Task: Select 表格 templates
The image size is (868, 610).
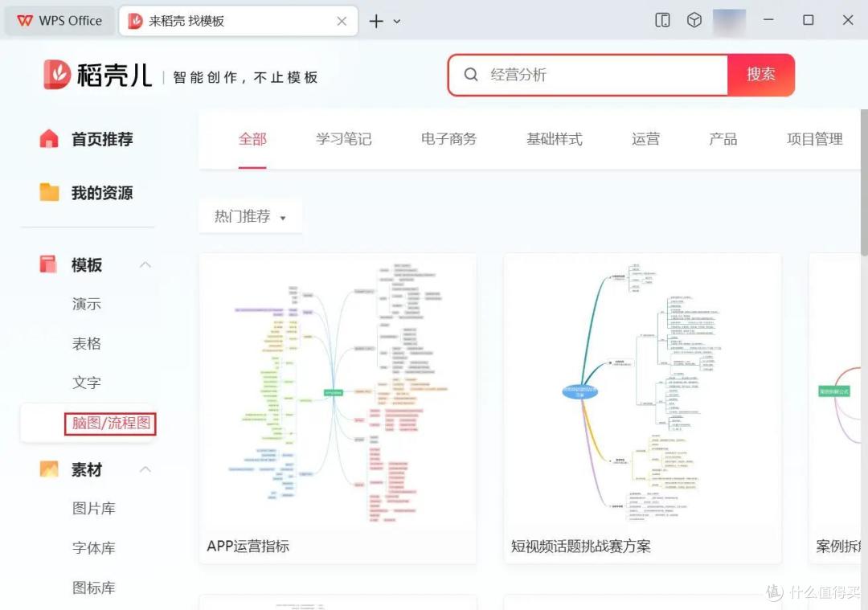Action: tap(86, 343)
